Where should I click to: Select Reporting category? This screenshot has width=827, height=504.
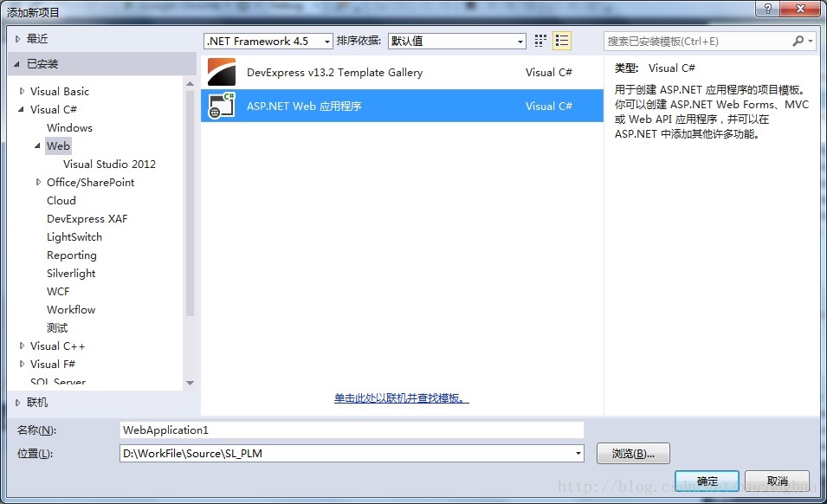(72, 255)
